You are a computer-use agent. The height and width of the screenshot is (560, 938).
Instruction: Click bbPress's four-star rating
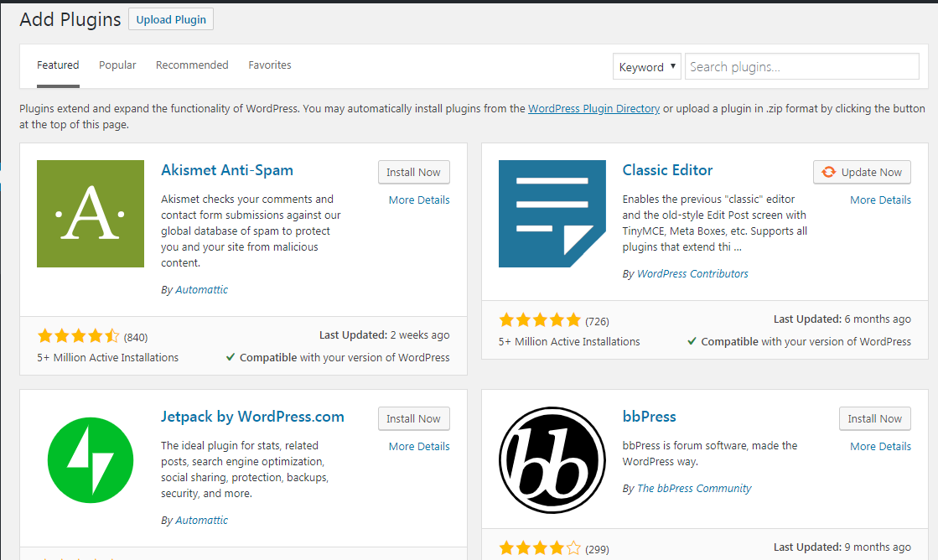(540, 548)
